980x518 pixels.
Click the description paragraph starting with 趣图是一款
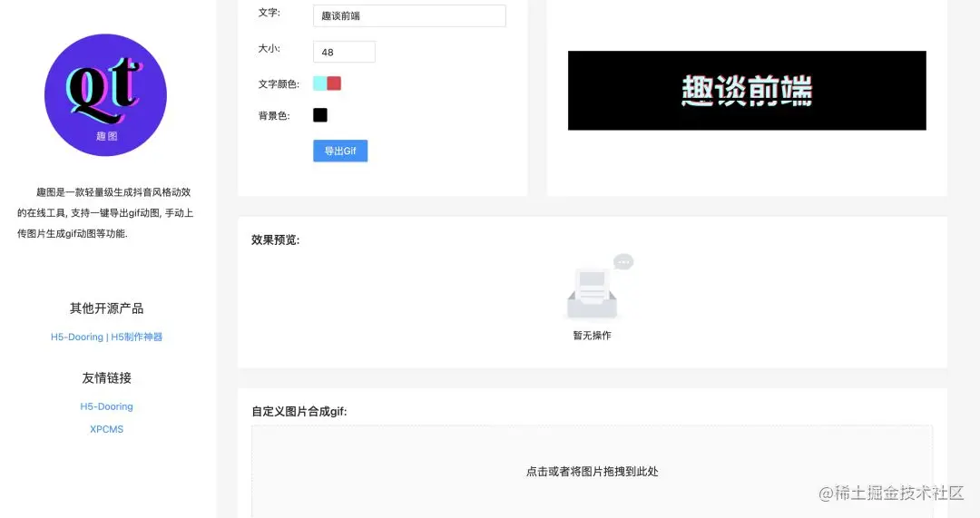(105, 213)
